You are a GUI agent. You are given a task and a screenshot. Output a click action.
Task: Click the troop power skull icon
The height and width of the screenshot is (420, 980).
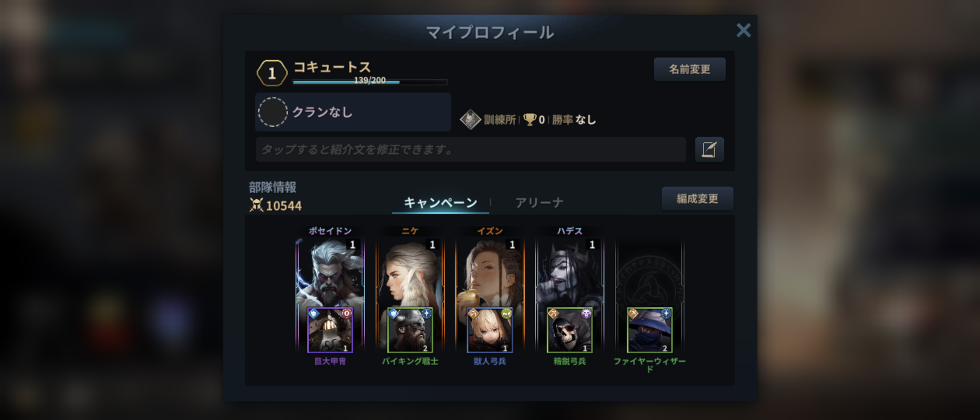[256, 205]
